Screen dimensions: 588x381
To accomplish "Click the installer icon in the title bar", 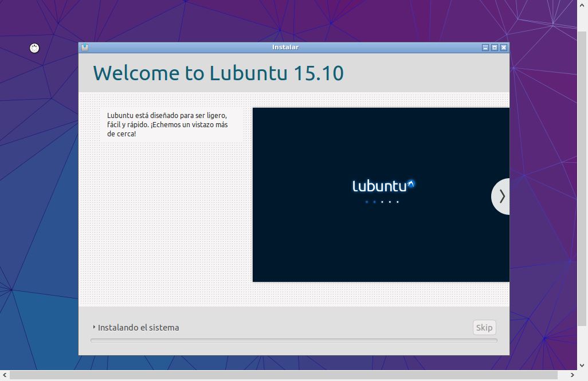I will coord(85,48).
